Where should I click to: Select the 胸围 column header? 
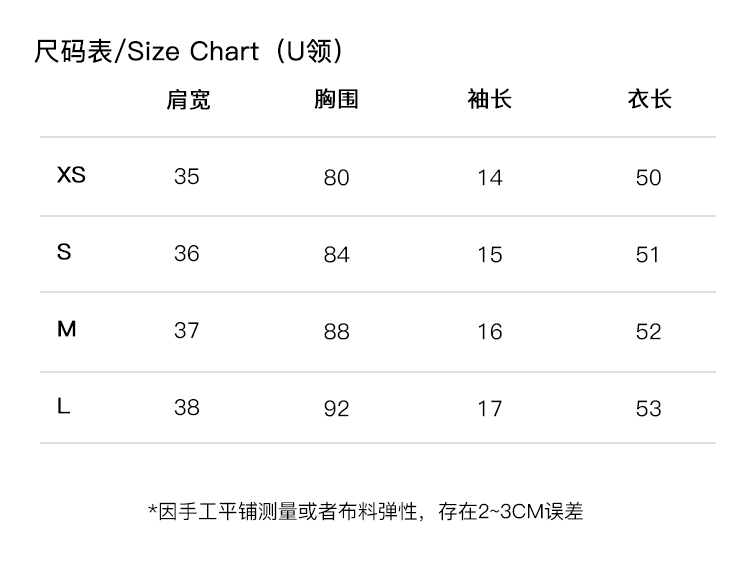[336, 99]
